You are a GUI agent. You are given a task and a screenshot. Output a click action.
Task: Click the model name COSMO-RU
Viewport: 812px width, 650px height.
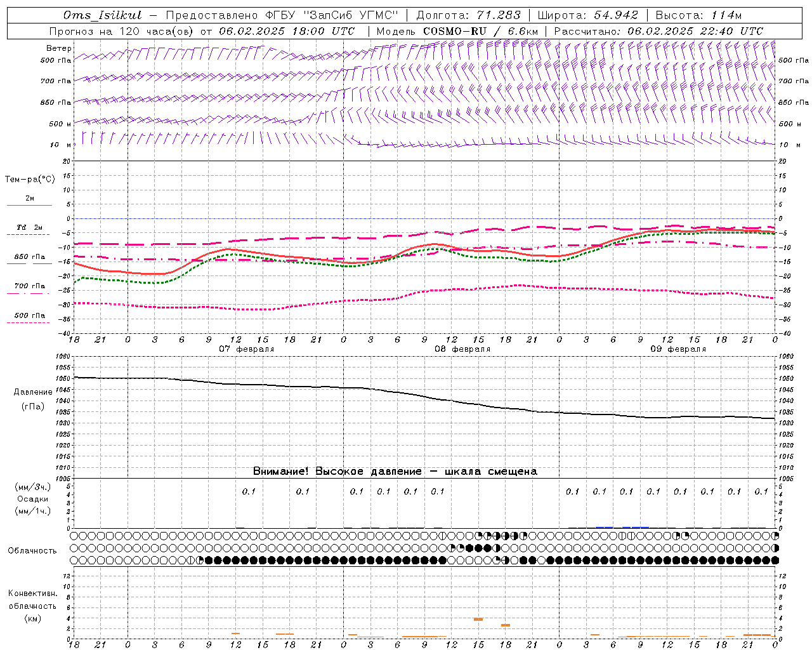[455, 31]
